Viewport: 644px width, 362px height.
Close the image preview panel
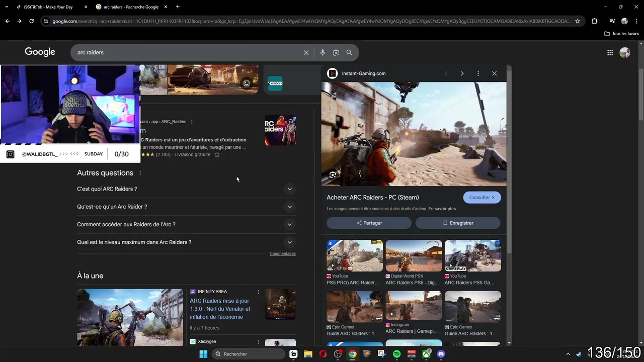click(x=494, y=73)
